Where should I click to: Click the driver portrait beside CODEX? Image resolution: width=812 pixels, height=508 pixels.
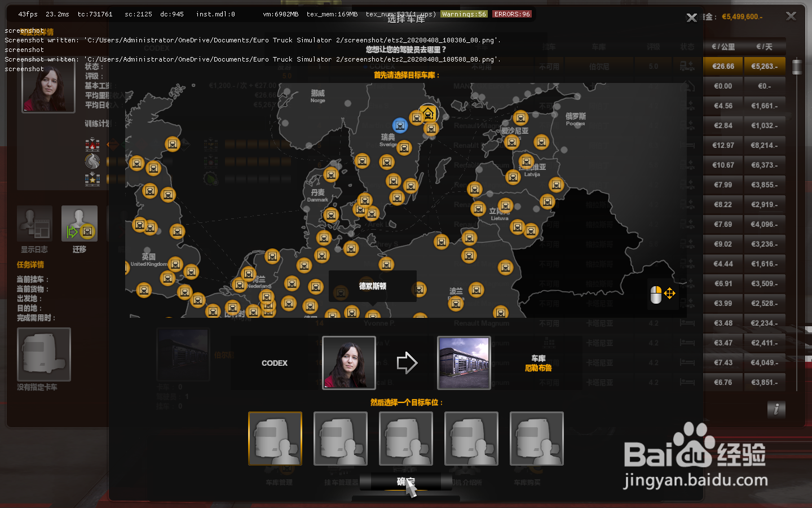(x=349, y=363)
